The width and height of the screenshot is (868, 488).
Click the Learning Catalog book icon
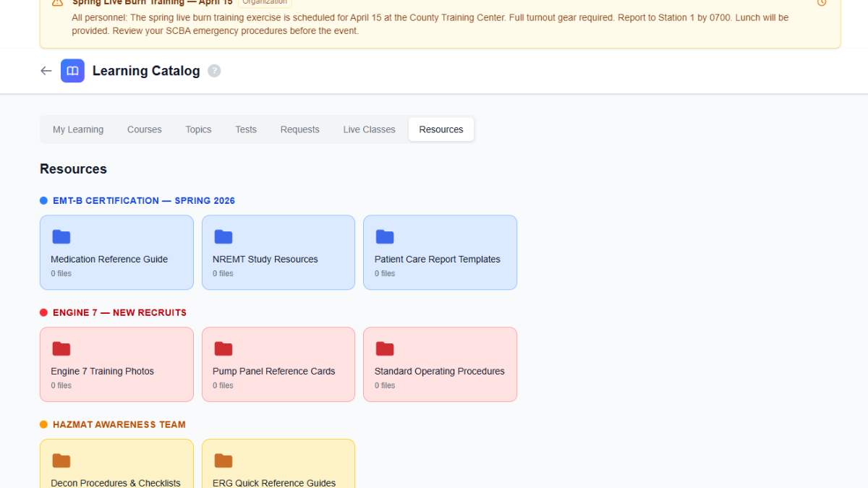72,71
